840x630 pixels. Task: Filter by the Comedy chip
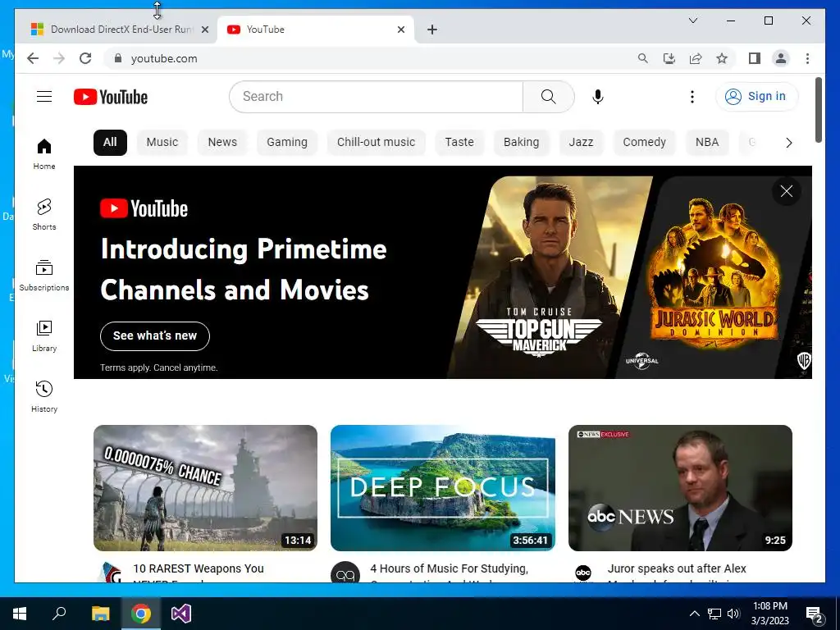tap(645, 142)
